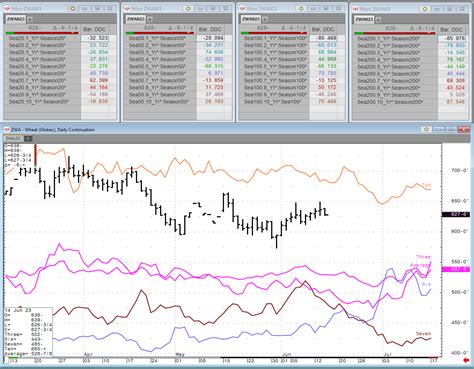Image resolution: width=474 pixels, height=369 pixels.
Task: Click the Six line label on the chart
Action: click(426, 284)
